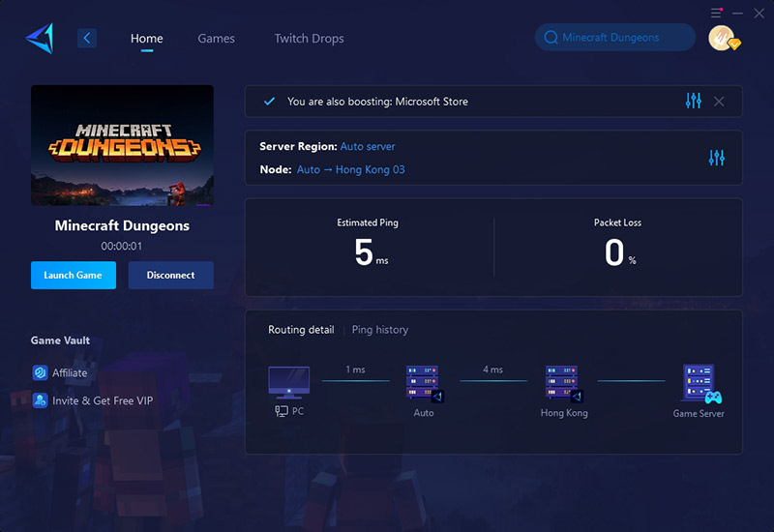Click the Auto server region link
Image resolution: width=774 pixels, height=532 pixels.
click(368, 147)
